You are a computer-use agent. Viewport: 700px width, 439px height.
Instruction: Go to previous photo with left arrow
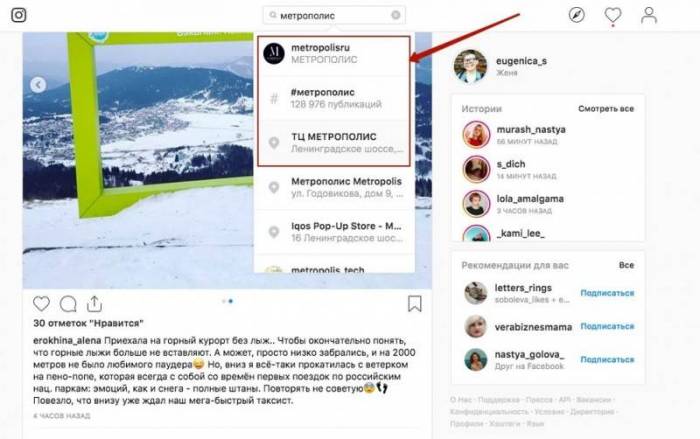coord(38,85)
